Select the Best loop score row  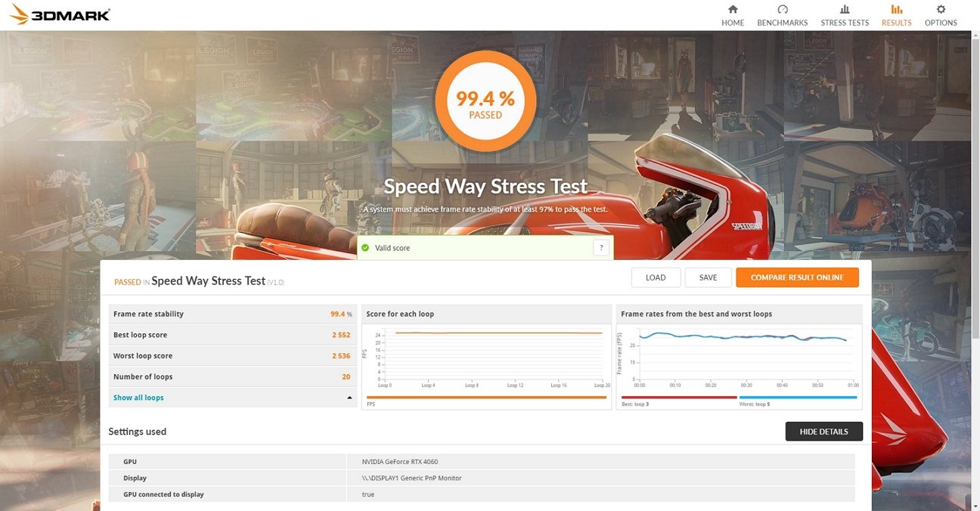(233, 335)
